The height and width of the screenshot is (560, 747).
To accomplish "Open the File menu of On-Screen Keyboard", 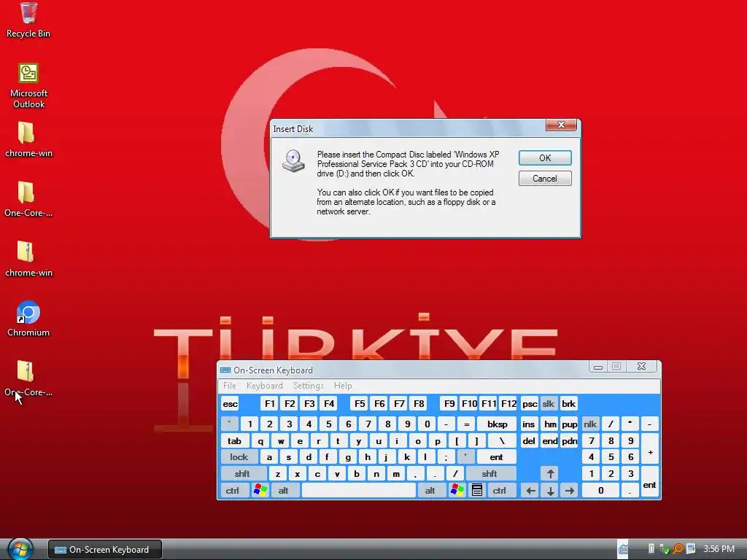I will click(230, 386).
